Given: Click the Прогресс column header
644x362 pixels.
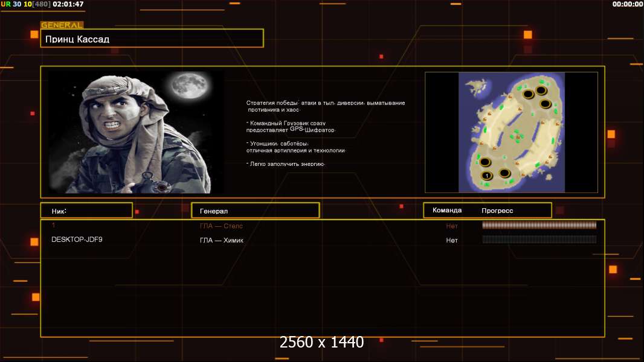Looking at the screenshot, I should coord(497,211).
